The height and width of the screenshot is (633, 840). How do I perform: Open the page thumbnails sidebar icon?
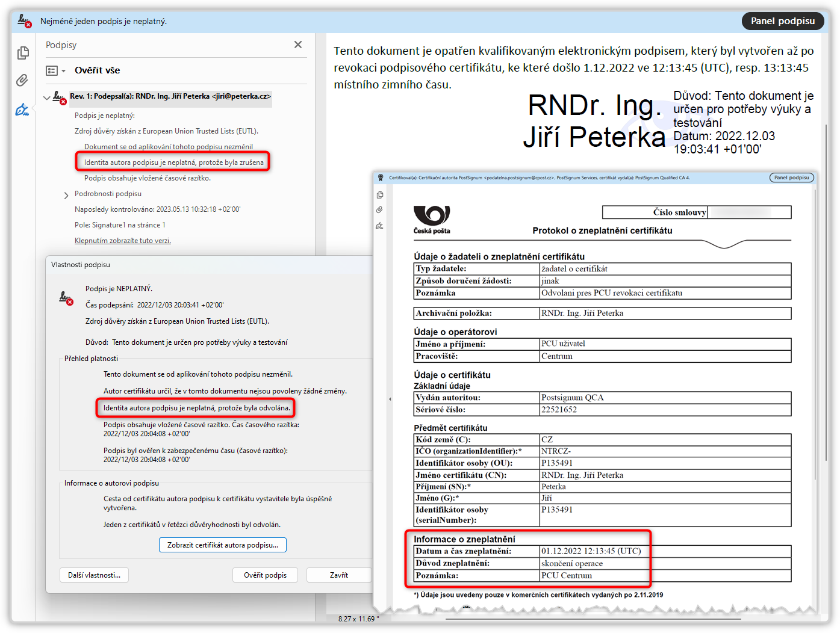point(23,53)
